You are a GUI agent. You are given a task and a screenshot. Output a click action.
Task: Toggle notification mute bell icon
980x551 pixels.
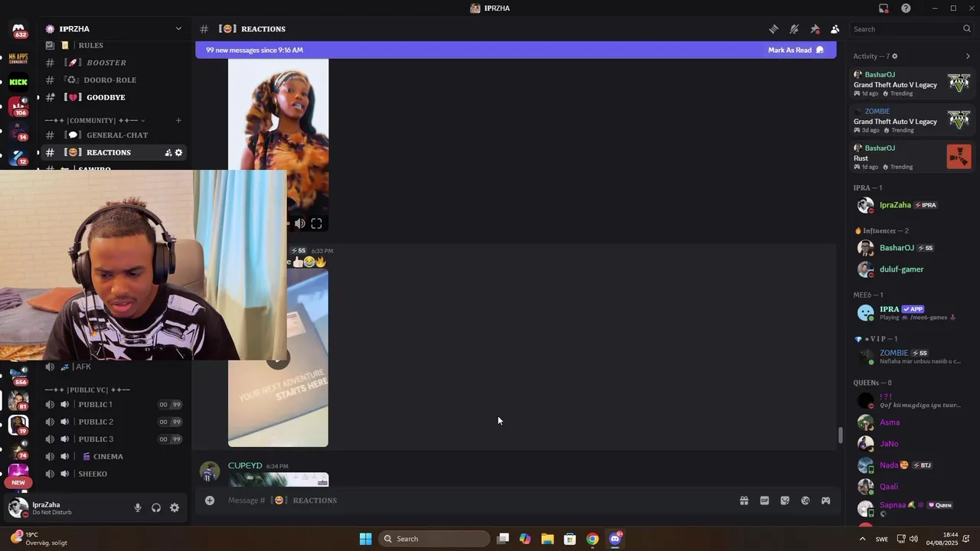tap(794, 29)
